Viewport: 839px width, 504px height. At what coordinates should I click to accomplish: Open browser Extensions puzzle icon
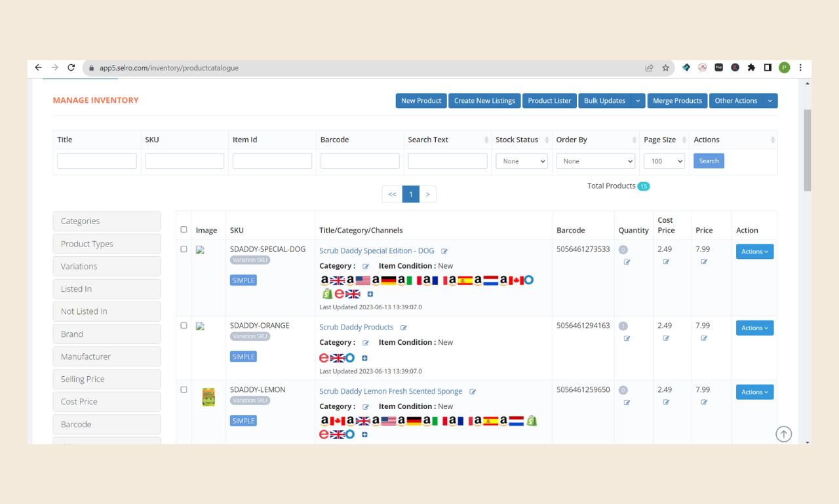click(x=751, y=68)
